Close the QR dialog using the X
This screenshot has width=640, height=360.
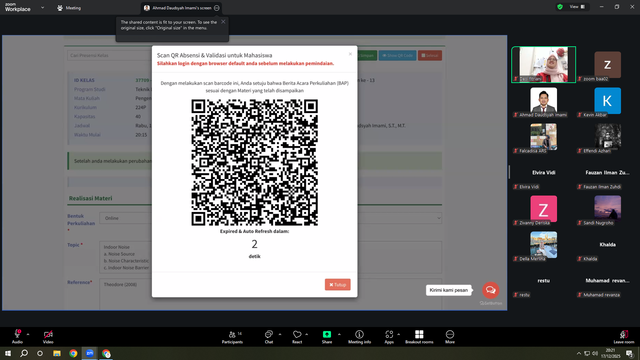[x=350, y=54]
